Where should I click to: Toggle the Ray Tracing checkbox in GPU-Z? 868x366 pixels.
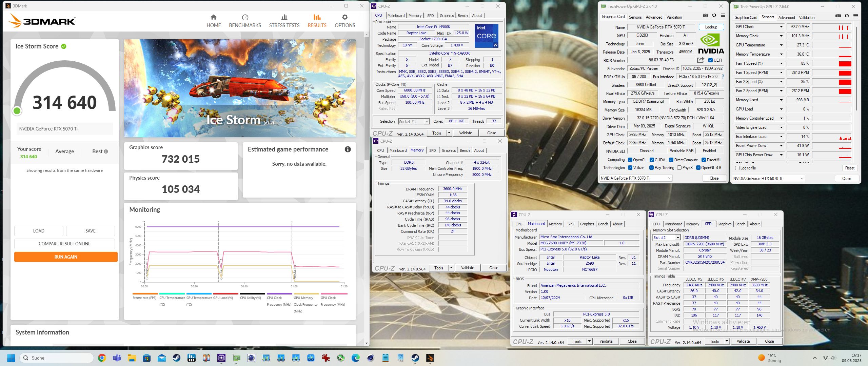tap(651, 168)
